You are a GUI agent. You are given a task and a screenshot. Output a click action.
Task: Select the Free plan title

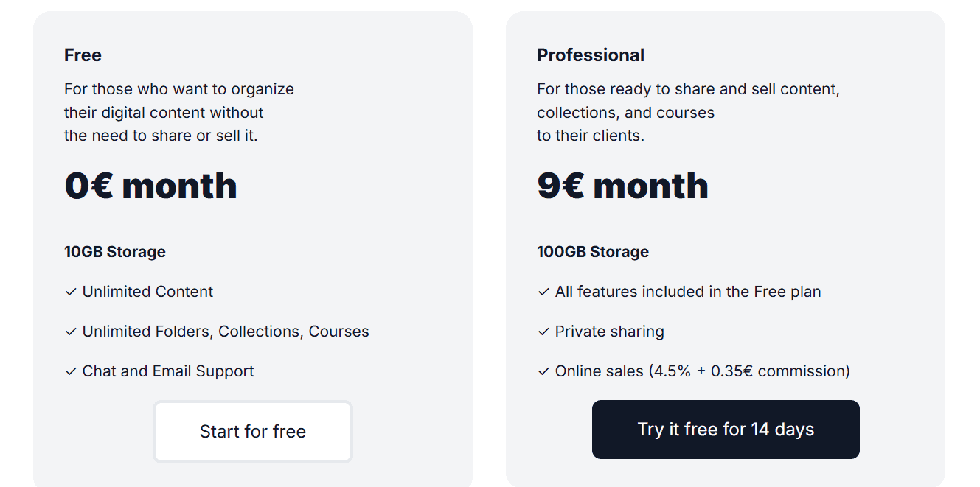click(x=83, y=55)
